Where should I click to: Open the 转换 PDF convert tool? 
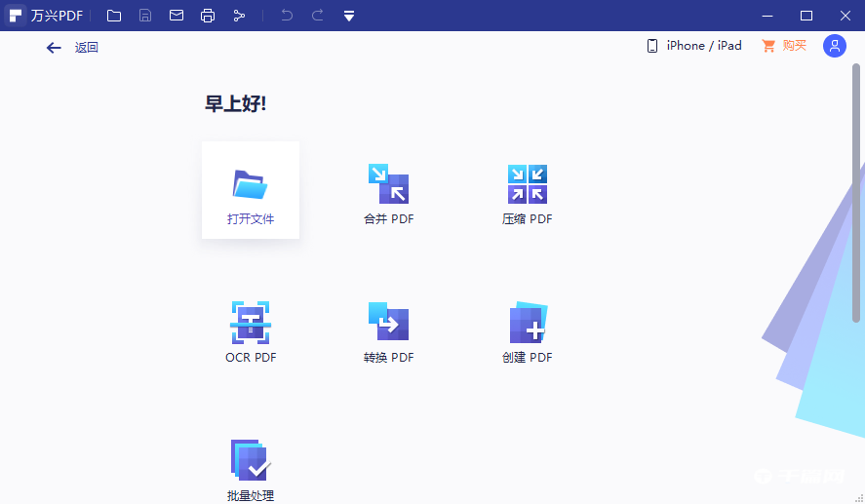[x=388, y=322]
